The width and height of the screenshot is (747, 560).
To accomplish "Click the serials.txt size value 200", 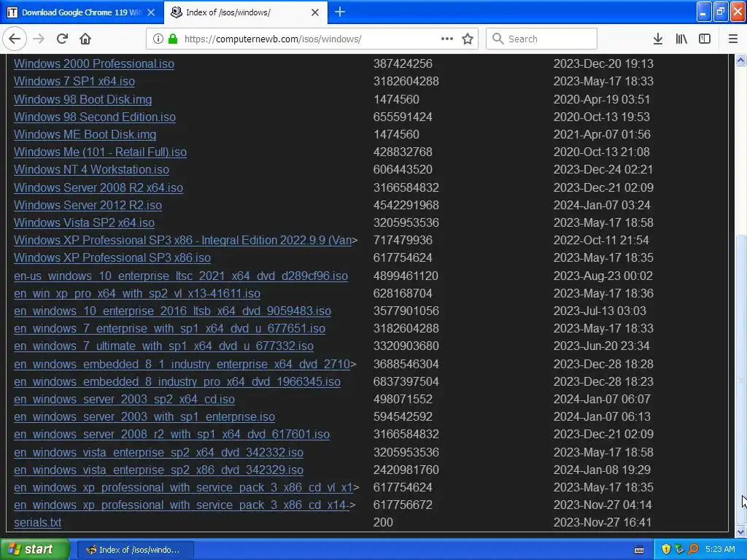I will [383, 523].
